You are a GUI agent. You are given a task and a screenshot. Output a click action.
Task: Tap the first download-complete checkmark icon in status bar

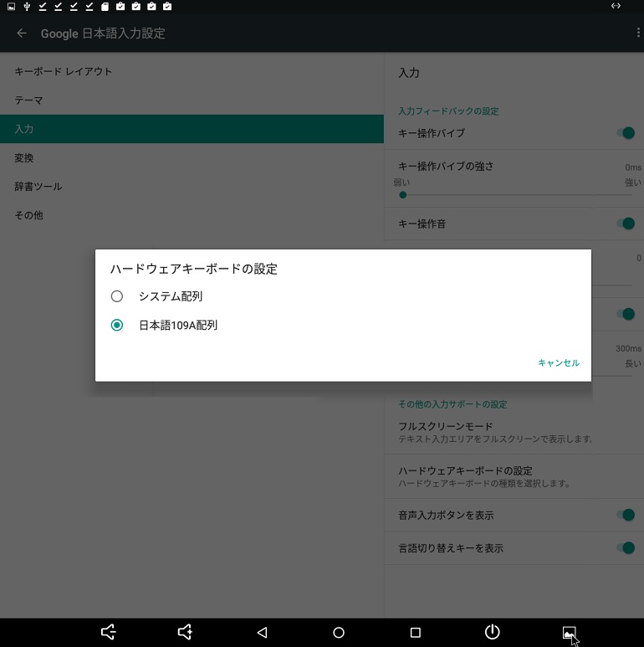click(43, 6)
